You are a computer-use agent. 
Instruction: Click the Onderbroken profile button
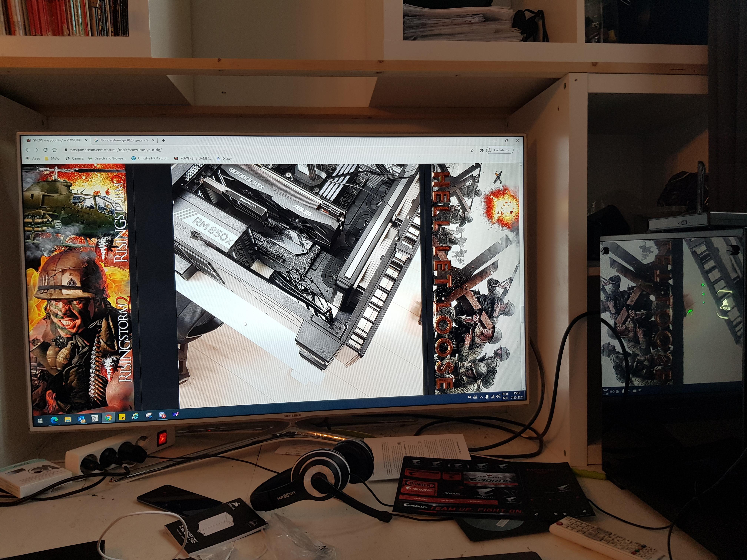[499, 150]
